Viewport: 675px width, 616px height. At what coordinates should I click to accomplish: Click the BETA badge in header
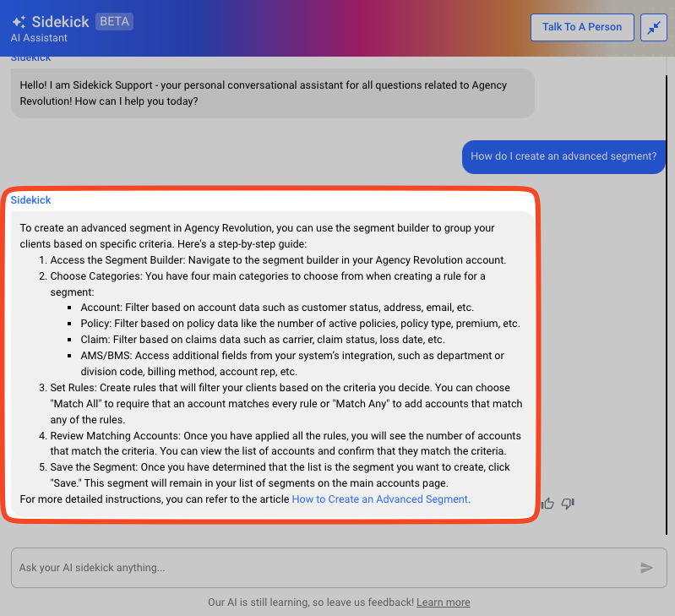tap(114, 21)
